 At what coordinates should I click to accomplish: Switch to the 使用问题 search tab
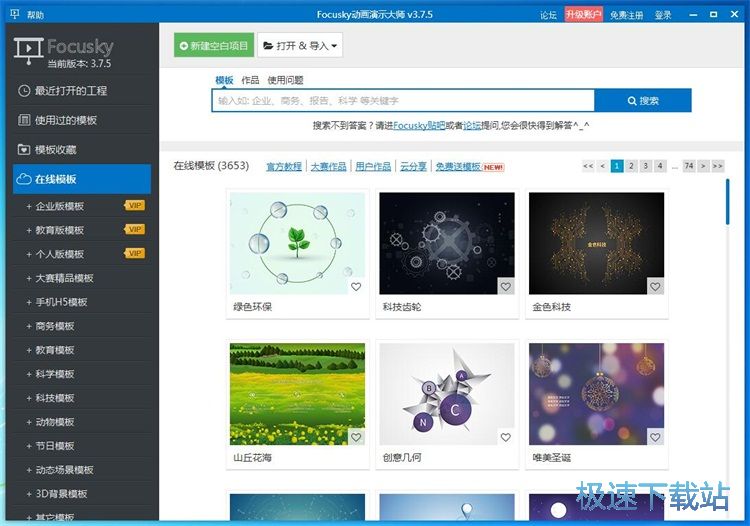tap(286, 80)
